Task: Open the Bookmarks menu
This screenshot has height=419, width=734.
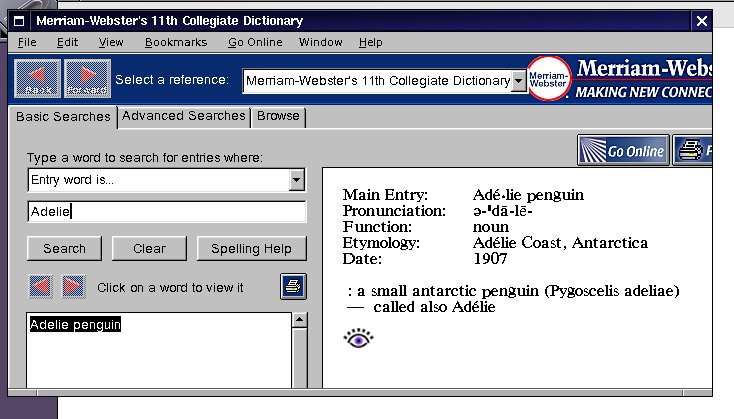Action: point(176,42)
